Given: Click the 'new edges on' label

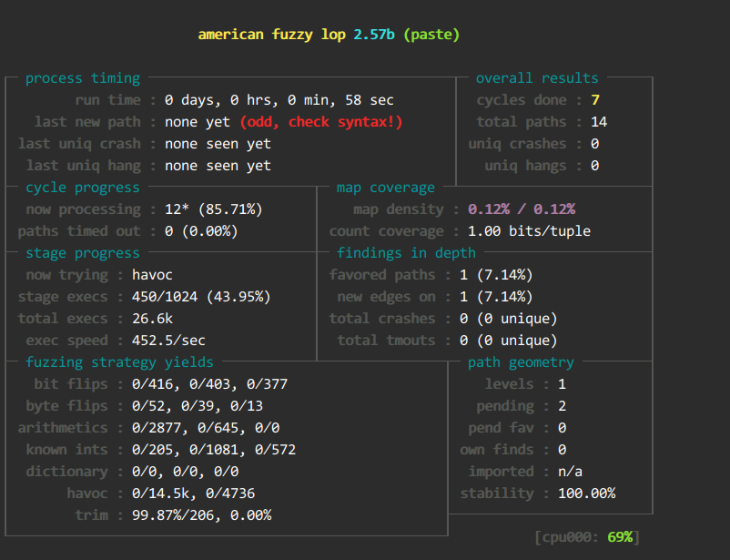Looking at the screenshot, I should coord(387,297).
